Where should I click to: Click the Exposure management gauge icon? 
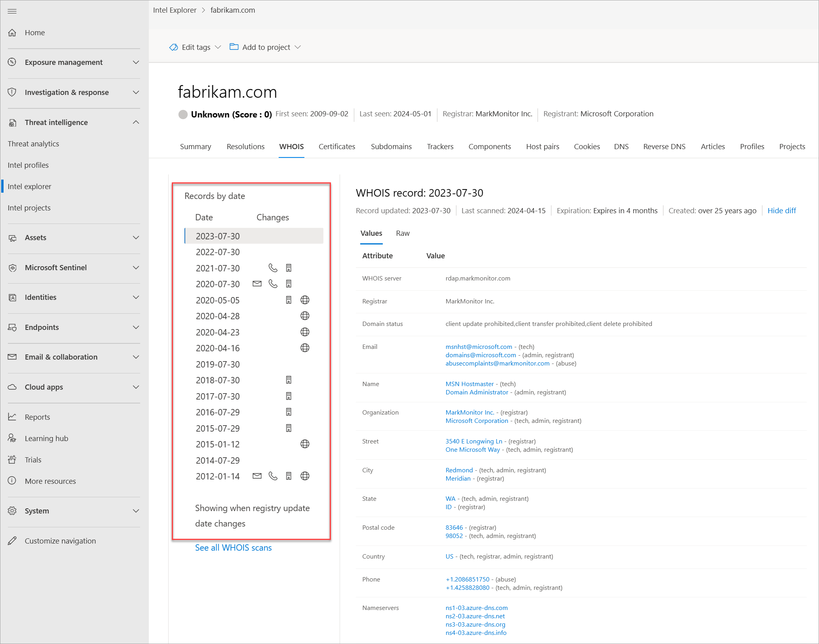[12, 62]
